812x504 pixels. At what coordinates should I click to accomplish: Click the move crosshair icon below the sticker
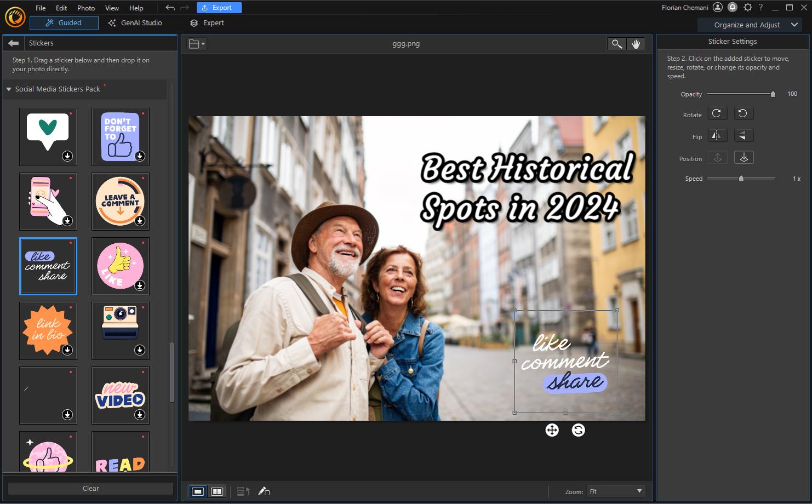click(x=552, y=431)
